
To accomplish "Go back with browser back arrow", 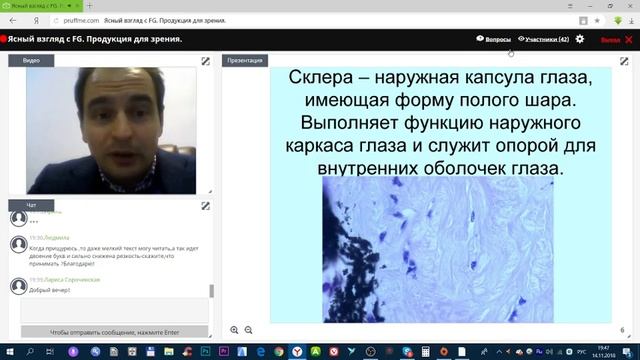I will [13, 20].
